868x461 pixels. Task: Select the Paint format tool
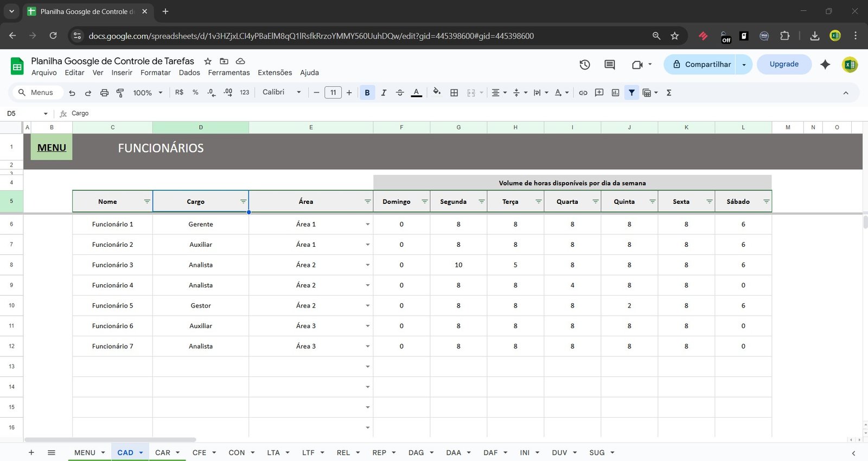click(120, 93)
